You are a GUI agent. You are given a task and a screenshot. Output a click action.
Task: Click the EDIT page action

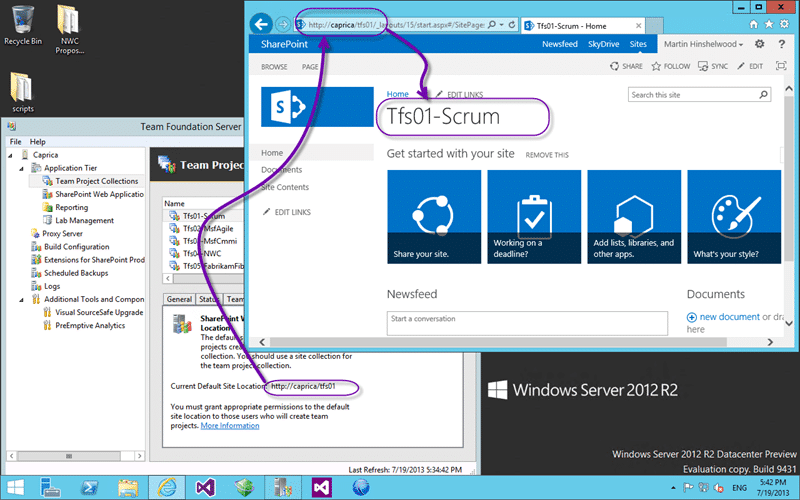coord(749,66)
